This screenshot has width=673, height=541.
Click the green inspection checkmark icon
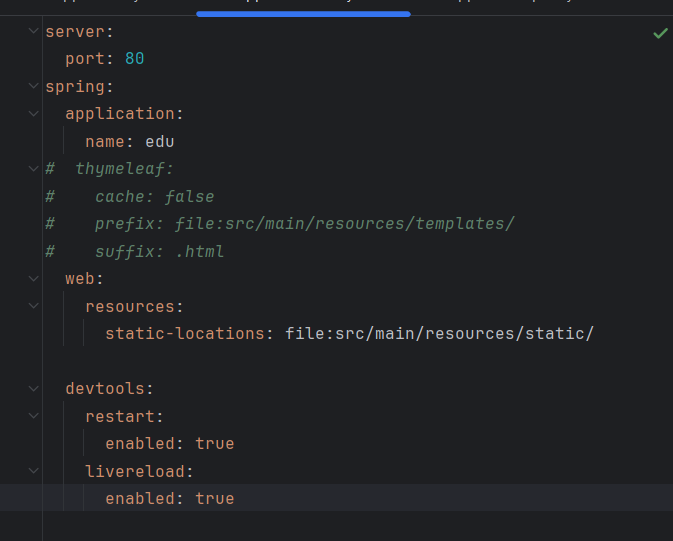(x=660, y=33)
